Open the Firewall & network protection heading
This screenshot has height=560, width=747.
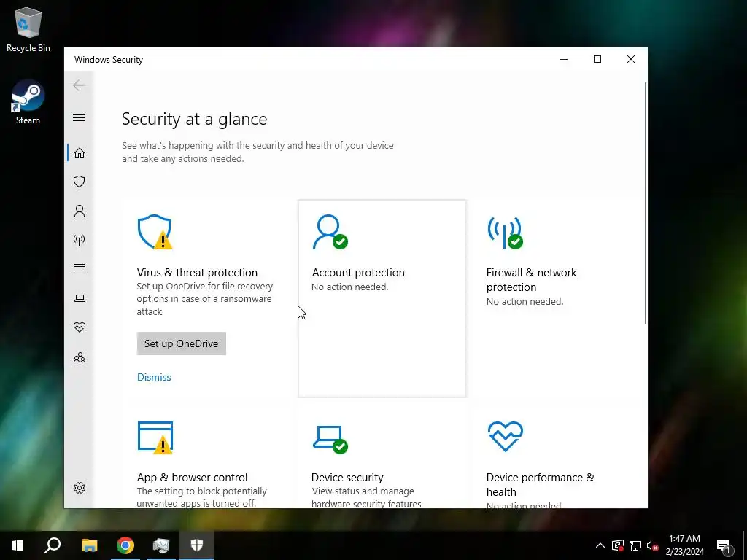tap(531, 279)
